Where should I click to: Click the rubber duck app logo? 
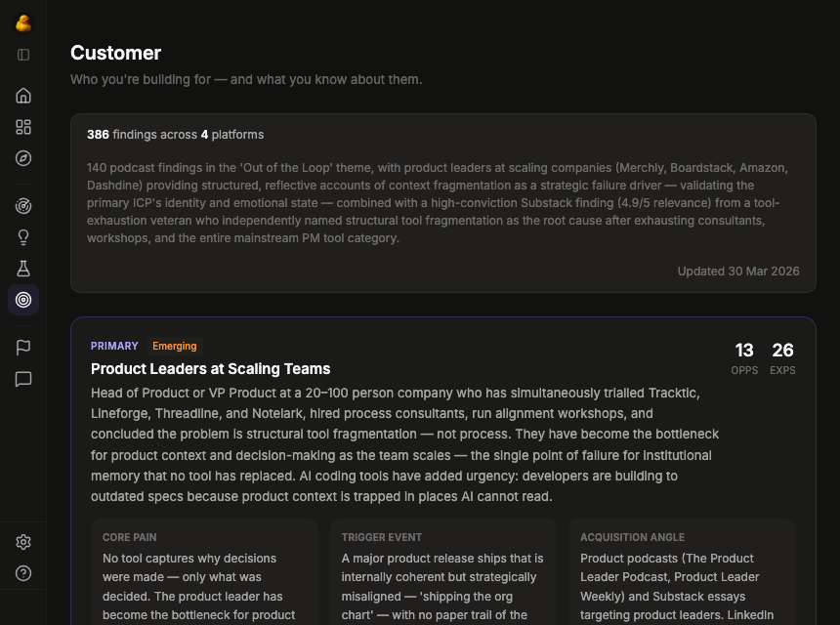(23, 22)
